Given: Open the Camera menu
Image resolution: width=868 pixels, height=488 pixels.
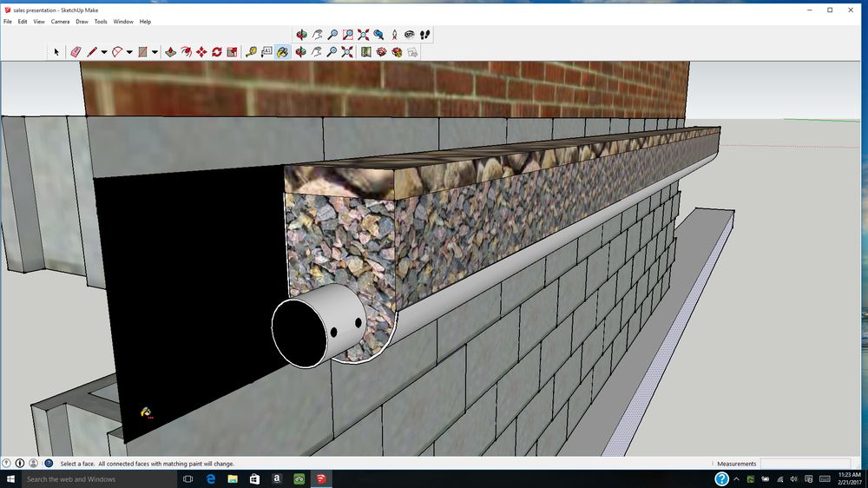Looking at the screenshot, I should (x=60, y=22).
